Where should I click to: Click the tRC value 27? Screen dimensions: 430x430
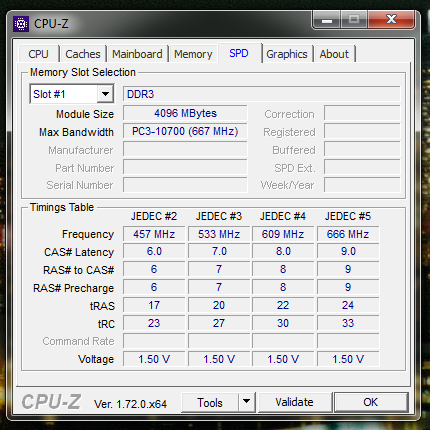tap(219, 323)
